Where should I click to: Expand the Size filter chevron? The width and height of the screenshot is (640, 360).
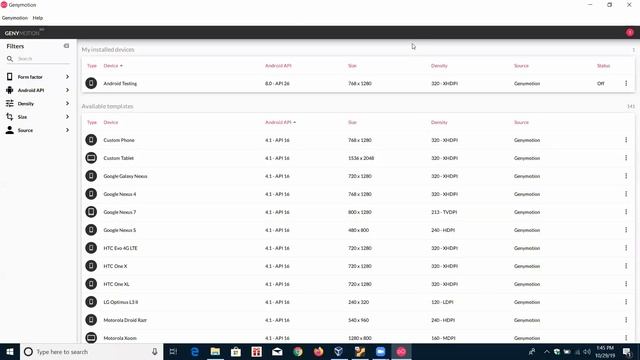click(x=67, y=117)
